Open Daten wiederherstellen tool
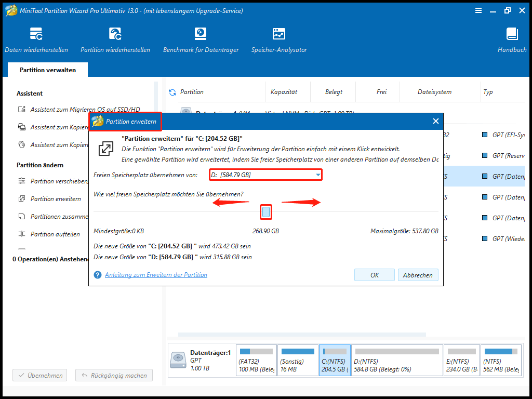Image resolution: width=532 pixels, height=399 pixels. click(36, 40)
